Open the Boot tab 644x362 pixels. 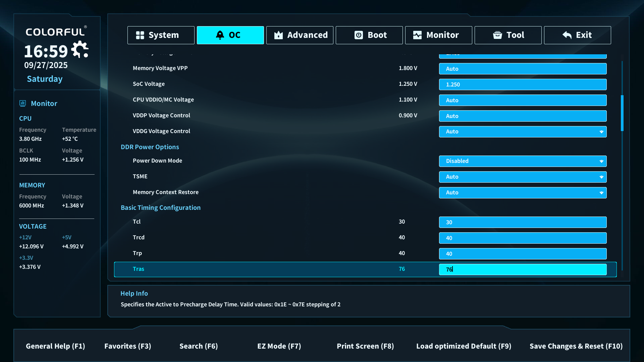369,35
